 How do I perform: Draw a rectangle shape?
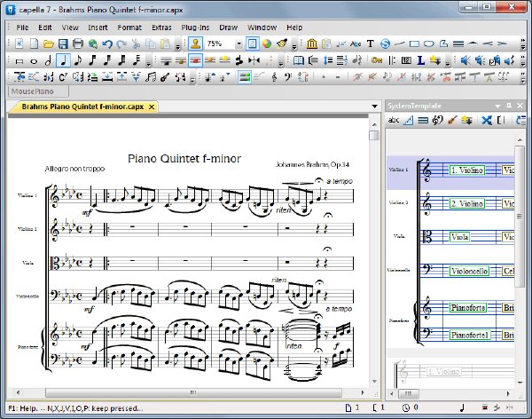coord(414,43)
